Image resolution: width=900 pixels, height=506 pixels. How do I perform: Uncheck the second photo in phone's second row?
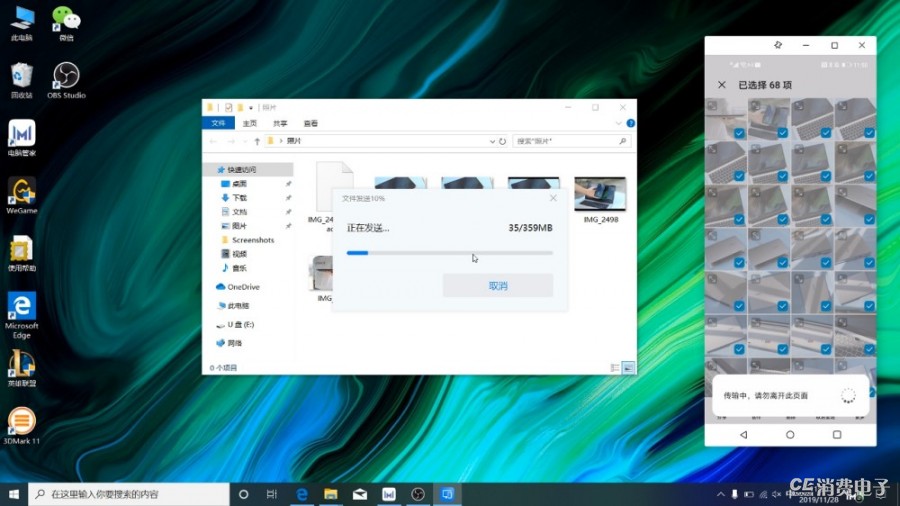click(x=782, y=176)
